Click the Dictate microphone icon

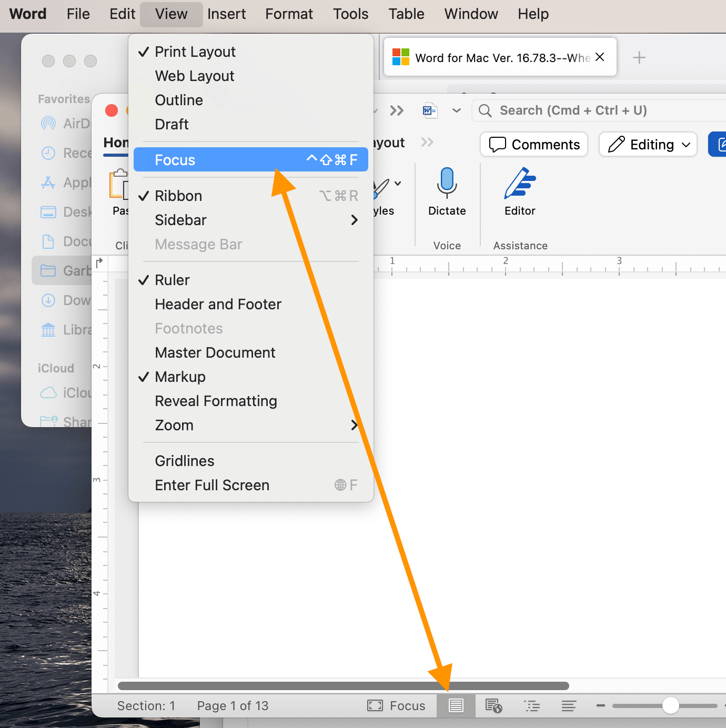pos(447,183)
